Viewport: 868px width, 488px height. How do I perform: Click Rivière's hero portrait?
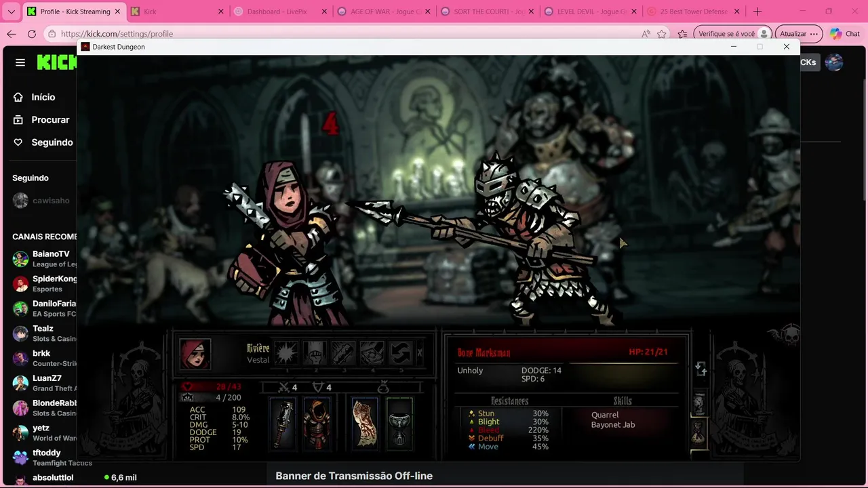pyautogui.click(x=195, y=354)
